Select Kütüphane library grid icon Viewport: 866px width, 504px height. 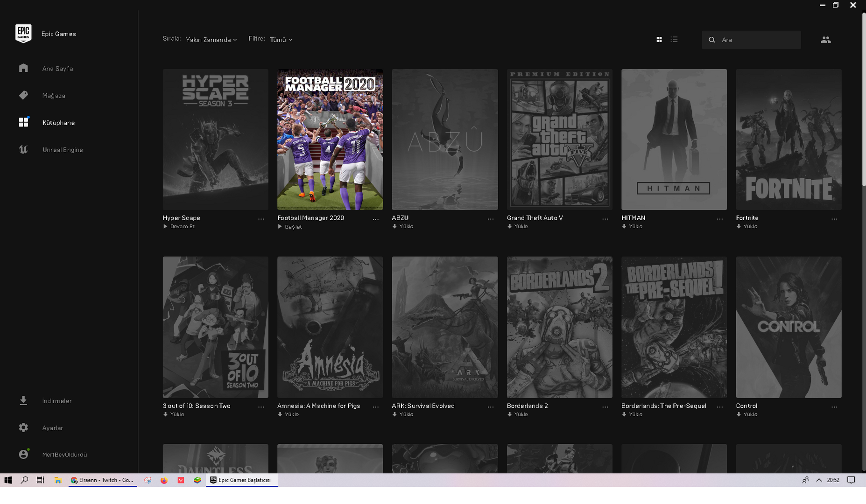click(x=23, y=122)
